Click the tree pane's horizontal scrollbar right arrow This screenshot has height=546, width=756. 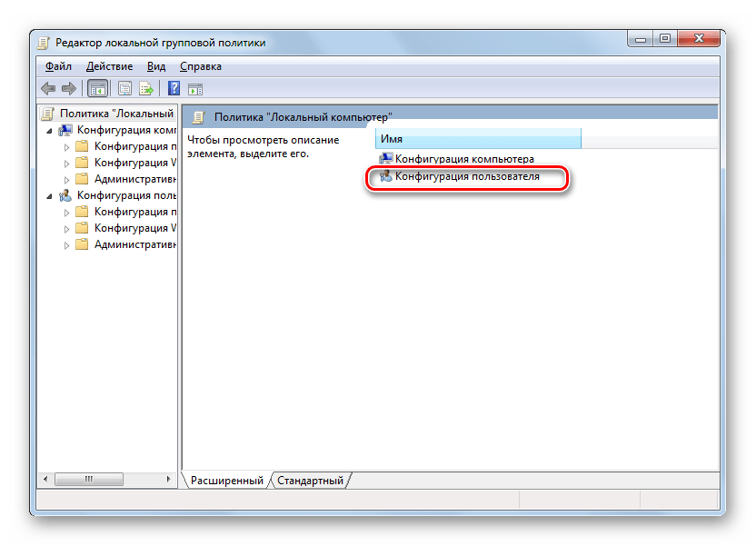click(170, 479)
